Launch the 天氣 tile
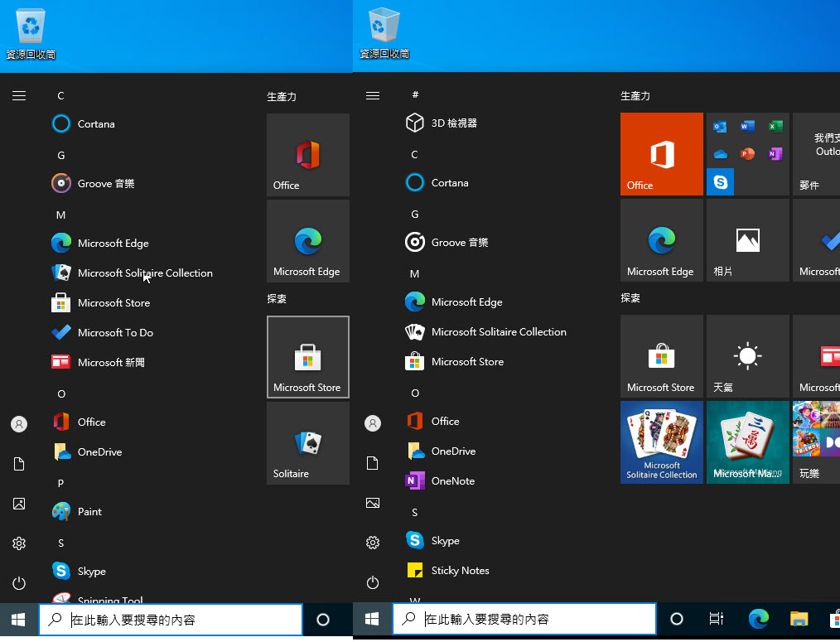The image size is (840, 642). pyautogui.click(x=747, y=356)
